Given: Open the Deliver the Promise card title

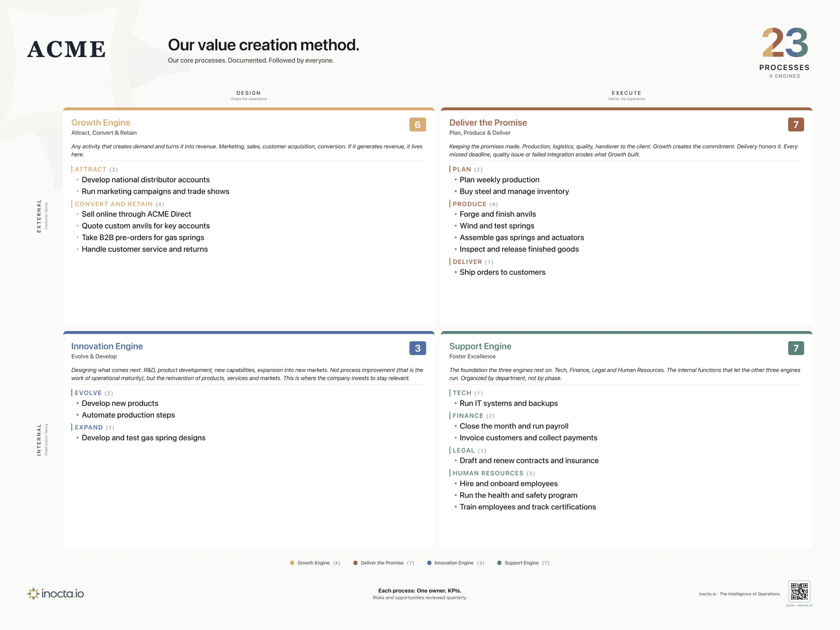Looking at the screenshot, I should coord(488,122).
